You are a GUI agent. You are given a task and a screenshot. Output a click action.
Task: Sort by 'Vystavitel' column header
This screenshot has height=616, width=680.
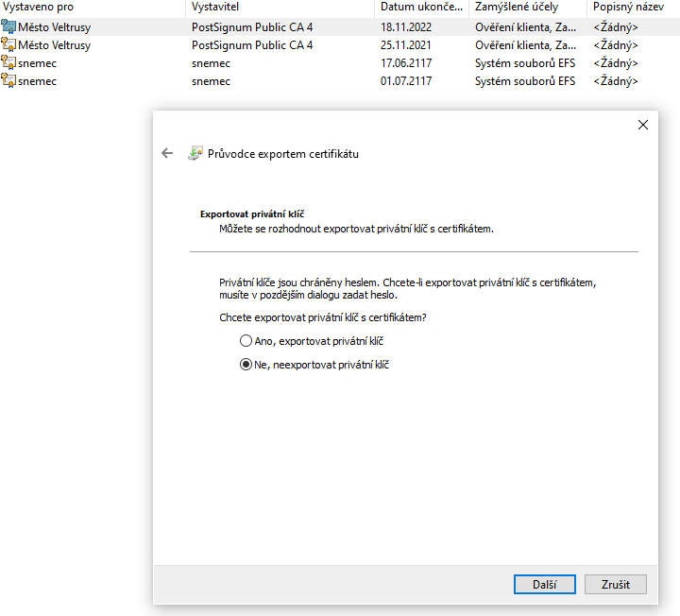click(x=216, y=8)
